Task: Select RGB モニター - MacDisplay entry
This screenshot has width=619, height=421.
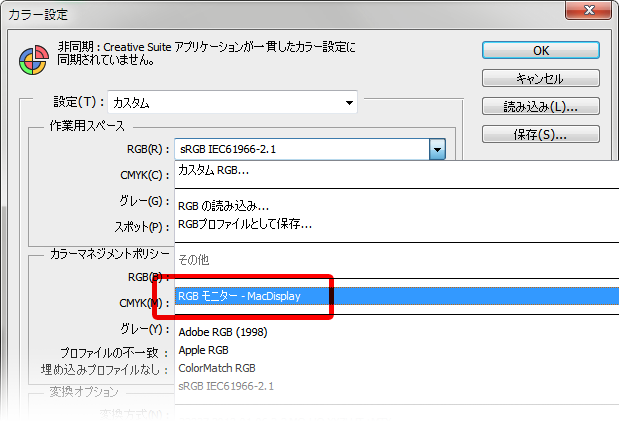Action: pos(397,296)
